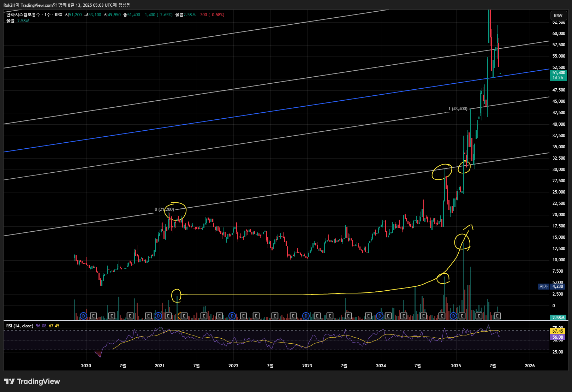Click the current price tag 51,400
Viewport: 572px width, 392px height.
tap(559, 73)
